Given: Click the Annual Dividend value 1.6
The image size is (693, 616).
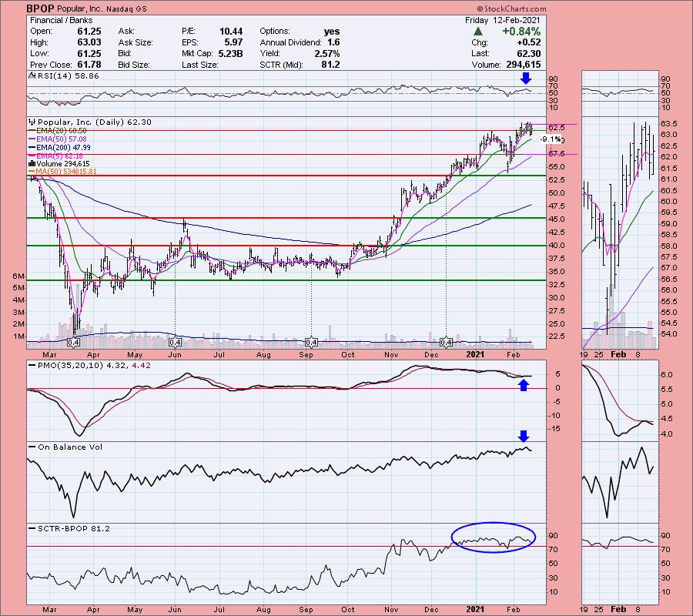Looking at the screenshot, I should (x=333, y=42).
